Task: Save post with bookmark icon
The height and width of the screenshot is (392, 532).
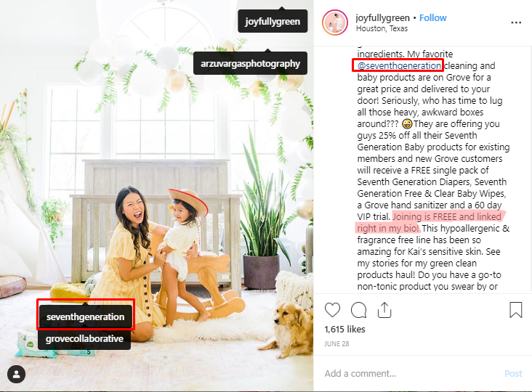Action: point(516,310)
